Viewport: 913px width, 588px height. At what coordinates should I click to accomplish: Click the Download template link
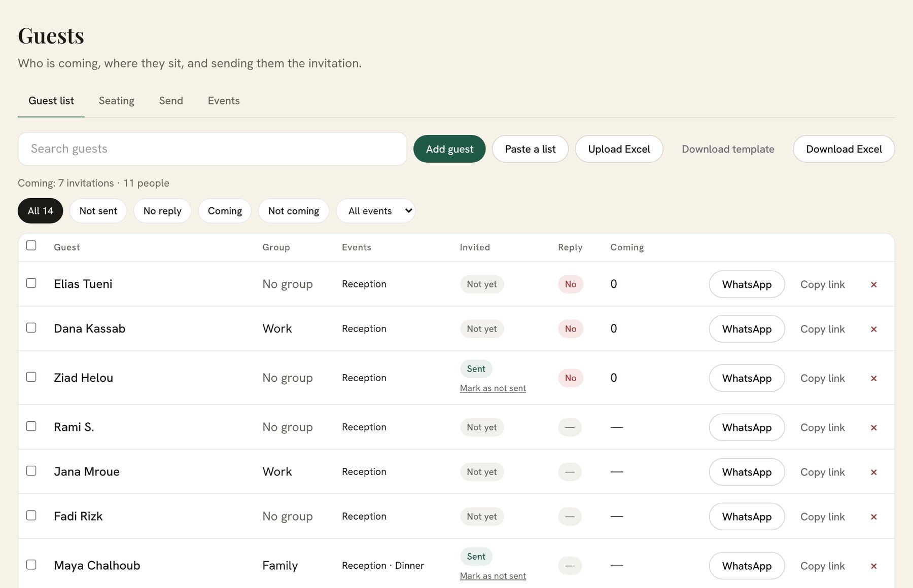(728, 149)
